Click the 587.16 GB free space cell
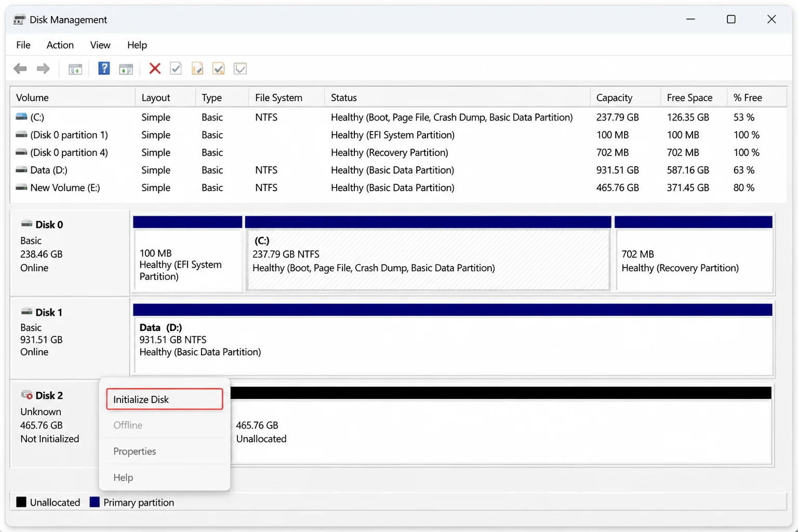The image size is (798, 532). 688,170
